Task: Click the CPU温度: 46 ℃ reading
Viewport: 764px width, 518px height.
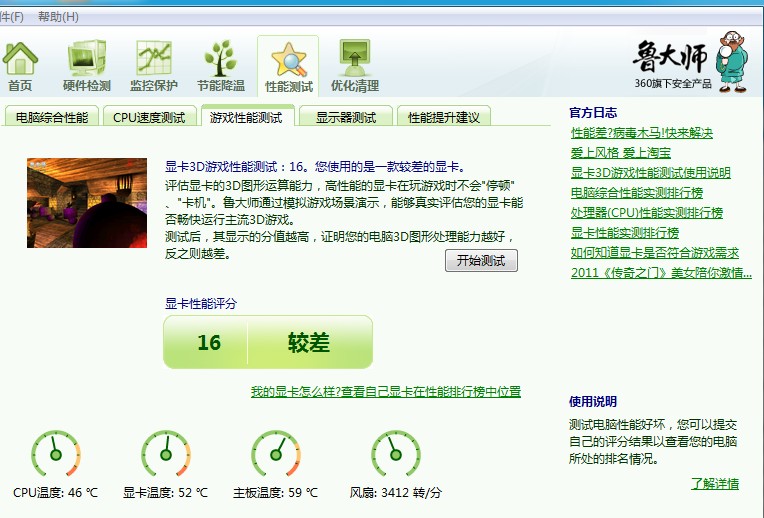Action: click(56, 493)
